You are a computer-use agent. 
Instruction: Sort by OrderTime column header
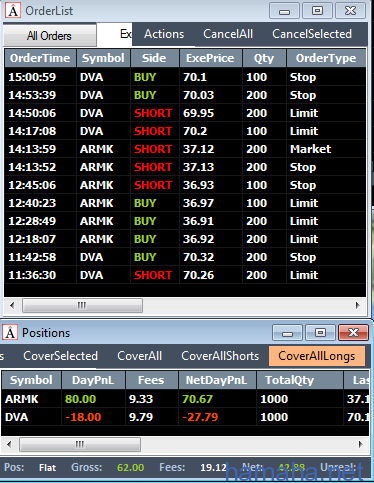pos(40,58)
